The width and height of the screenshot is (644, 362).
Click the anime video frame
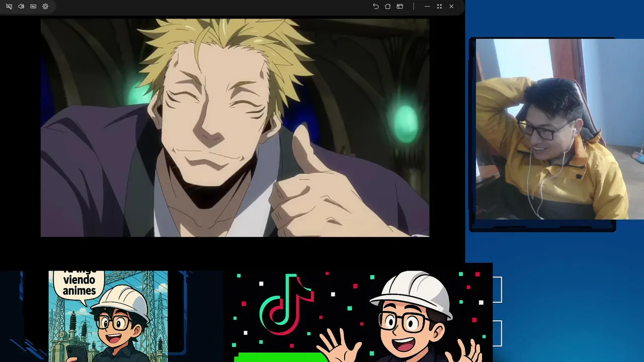pyautogui.click(x=235, y=128)
